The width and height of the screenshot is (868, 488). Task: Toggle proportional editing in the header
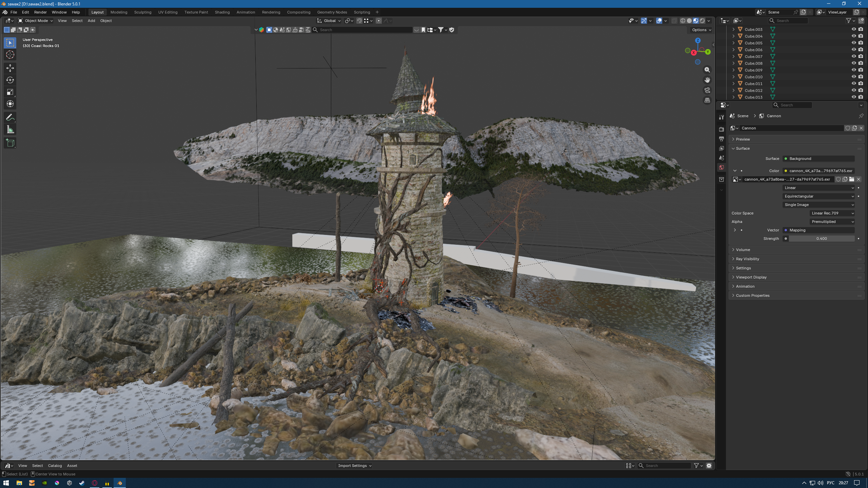coord(379,21)
